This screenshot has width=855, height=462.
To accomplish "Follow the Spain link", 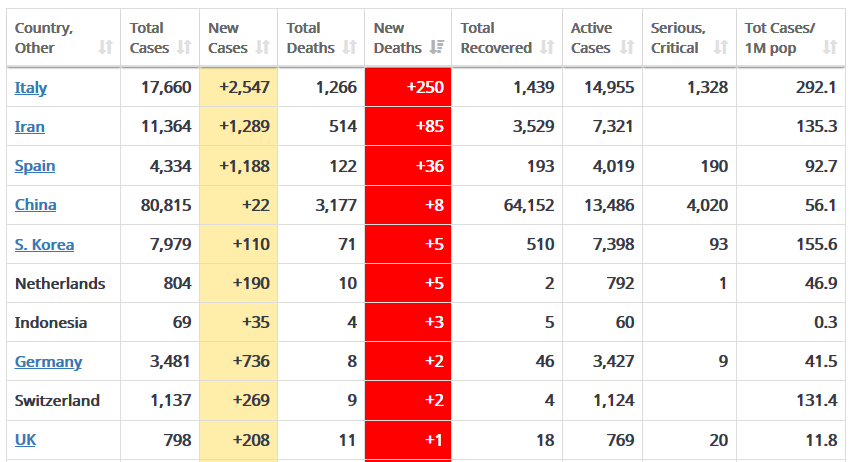I will (35, 166).
